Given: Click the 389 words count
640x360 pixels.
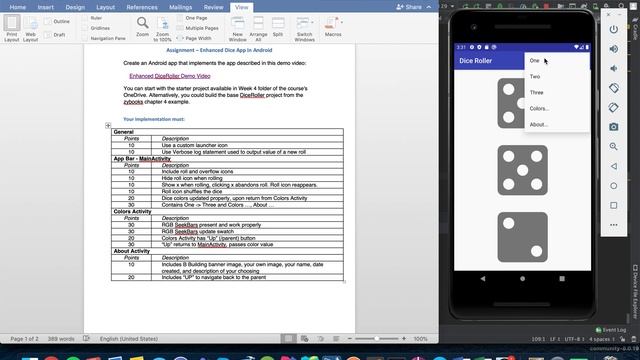Looking at the screenshot, I should (x=61, y=339).
